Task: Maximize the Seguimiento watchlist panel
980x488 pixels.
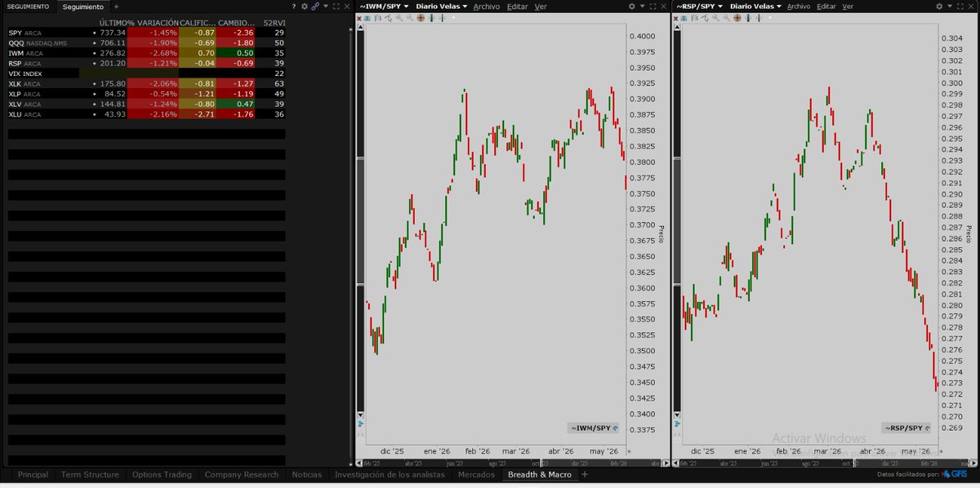Action: click(x=336, y=6)
